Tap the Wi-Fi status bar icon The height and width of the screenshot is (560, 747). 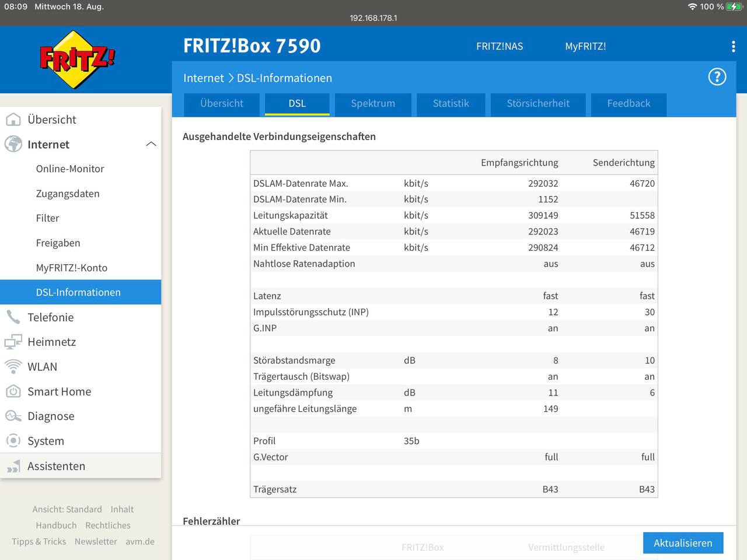coord(692,6)
